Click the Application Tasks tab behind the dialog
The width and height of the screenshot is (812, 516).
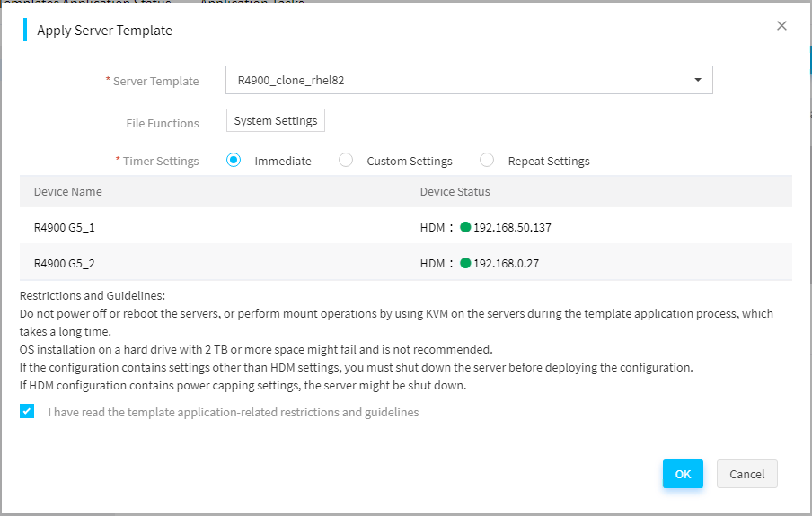point(252,2)
